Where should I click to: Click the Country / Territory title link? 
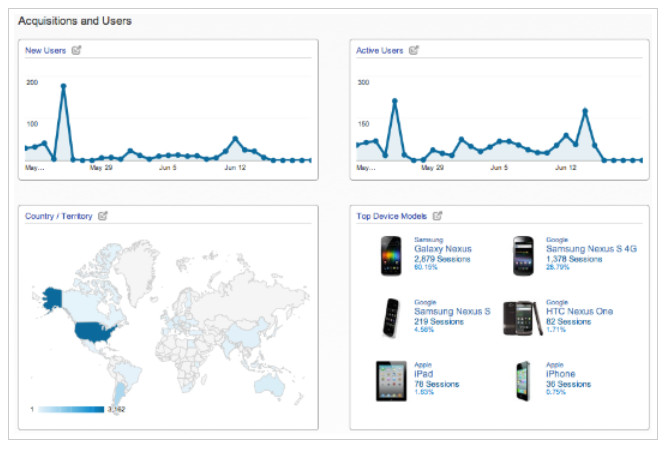pos(59,214)
